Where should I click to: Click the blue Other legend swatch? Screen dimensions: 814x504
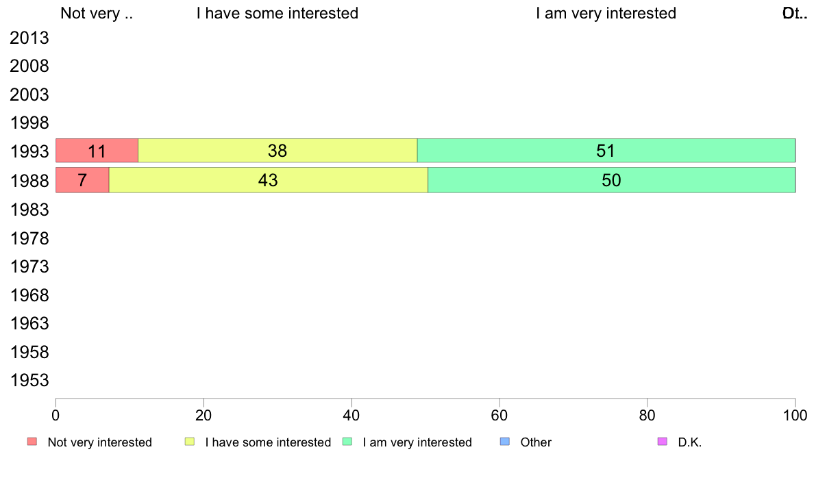pos(504,442)
